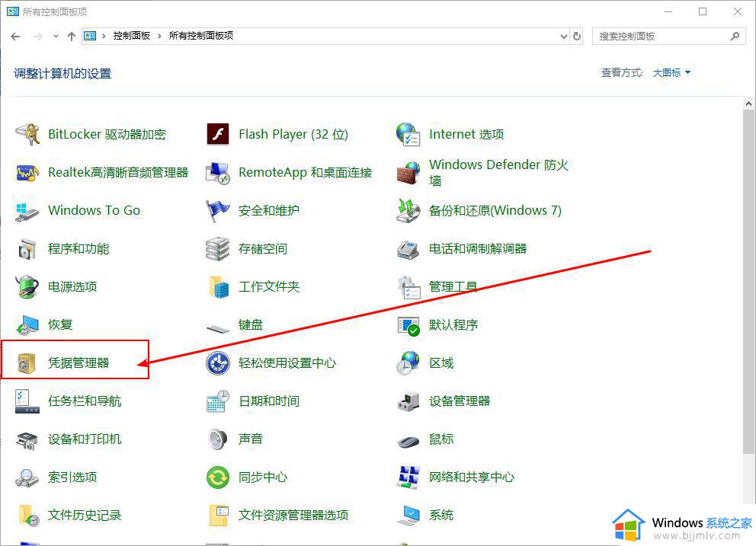Open the 默认程序 icon

coord(408,326)
